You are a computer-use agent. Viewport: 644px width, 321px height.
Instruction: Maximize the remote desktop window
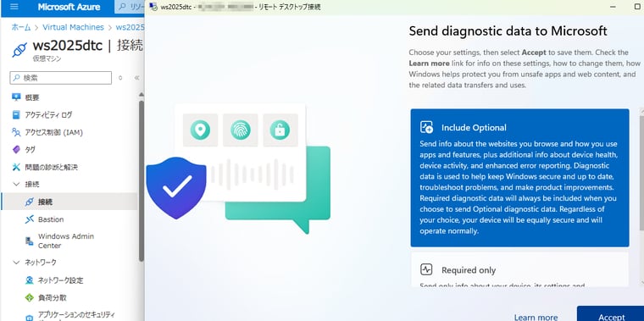(637, 7)
